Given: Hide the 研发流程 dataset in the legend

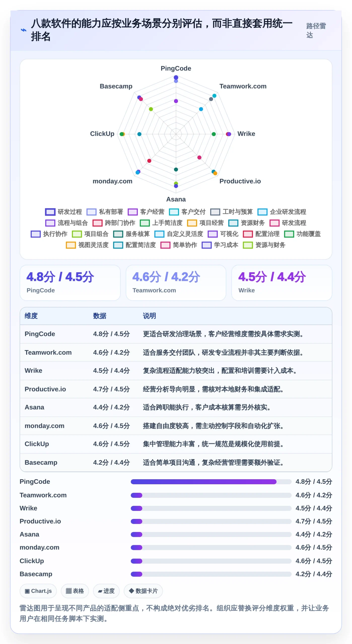Looking at the screenshot, I should (x=288, y=223).
